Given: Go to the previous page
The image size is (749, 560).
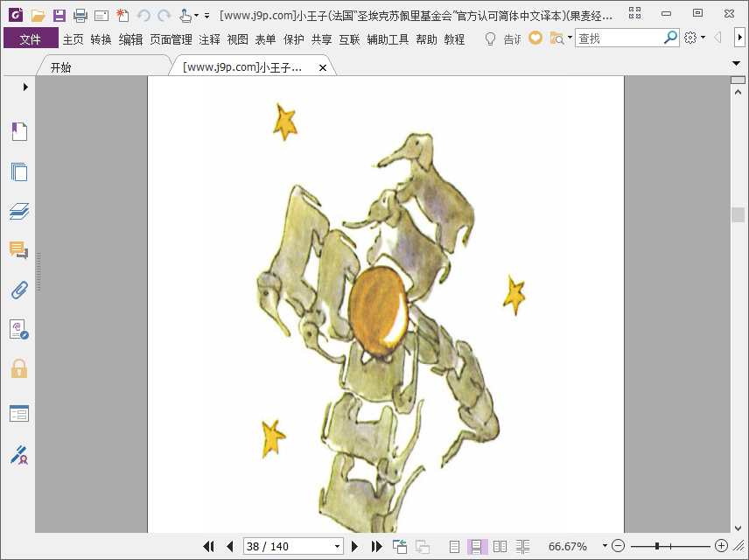Looking at the screenshot, I should click(x=230, y=546).
